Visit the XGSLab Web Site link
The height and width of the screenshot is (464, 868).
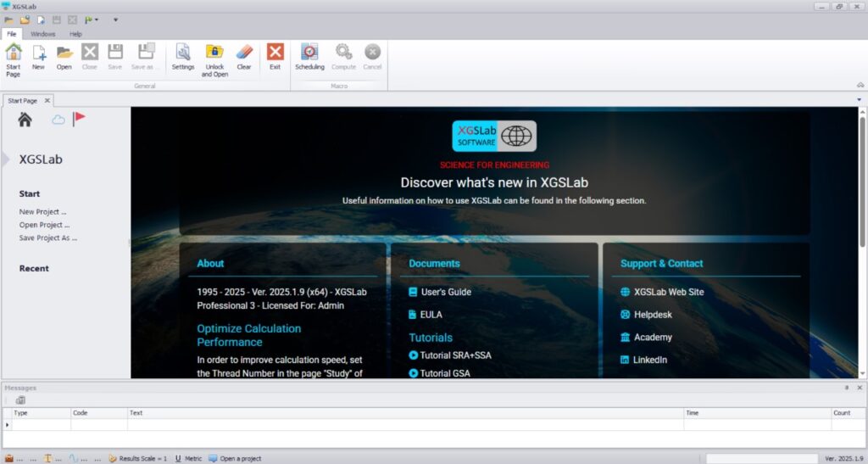tap(662, 292)
